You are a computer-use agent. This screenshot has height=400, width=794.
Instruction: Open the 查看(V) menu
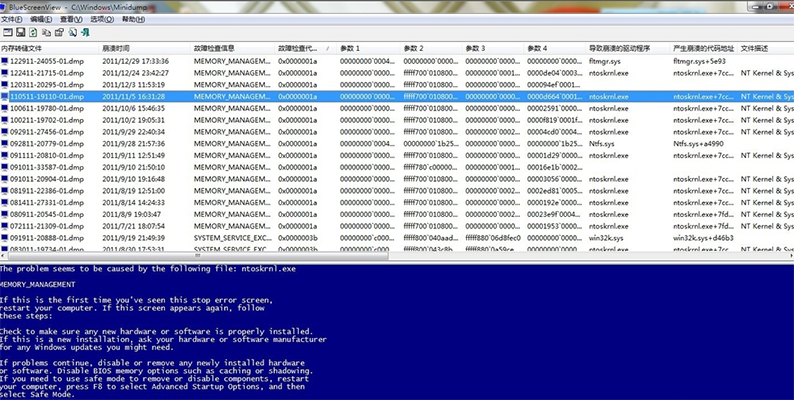(x=71, y=19)
